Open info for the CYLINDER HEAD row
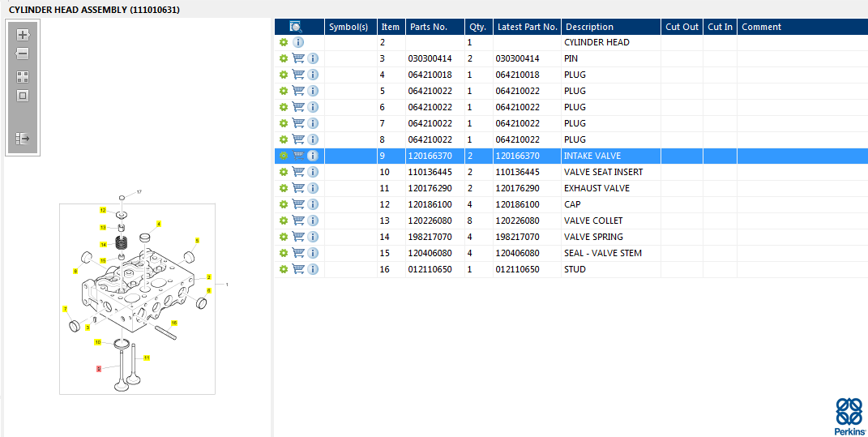868x437 pixels. [298, 42]
